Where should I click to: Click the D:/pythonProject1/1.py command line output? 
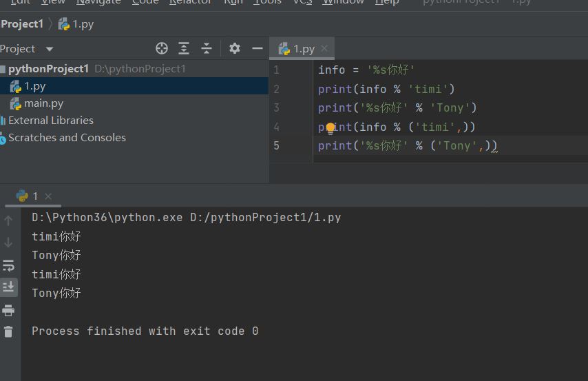[187, 217]
